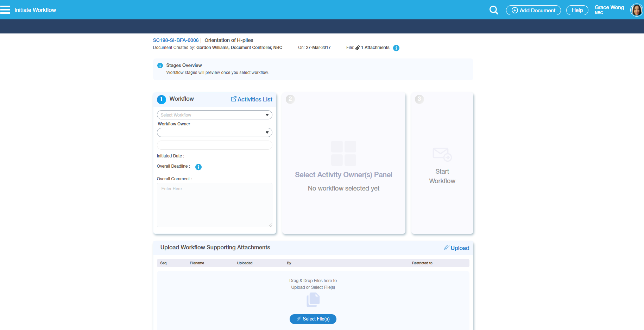The width and height of the screenshot is (644, 330).
Task: Click the file stack upload icon
Action: [x=313, y=300]
